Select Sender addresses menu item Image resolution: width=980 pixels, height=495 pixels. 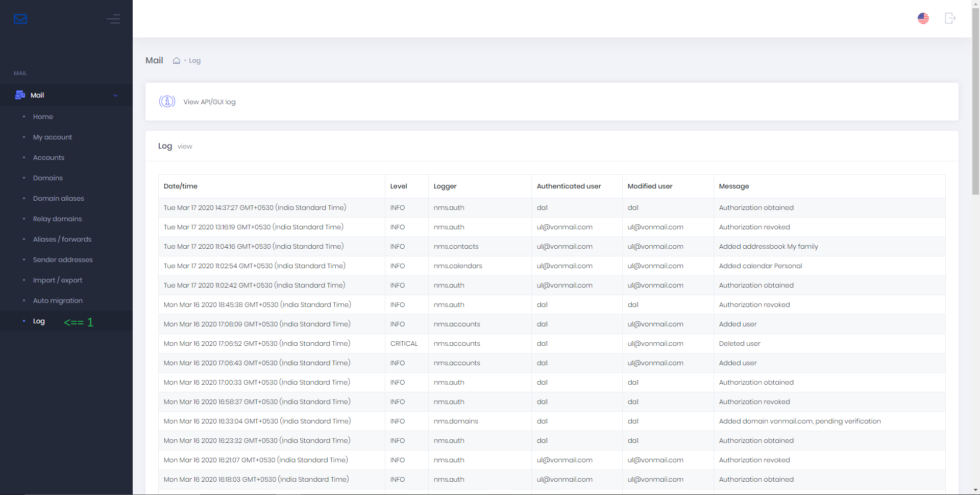tap(63, 260)
